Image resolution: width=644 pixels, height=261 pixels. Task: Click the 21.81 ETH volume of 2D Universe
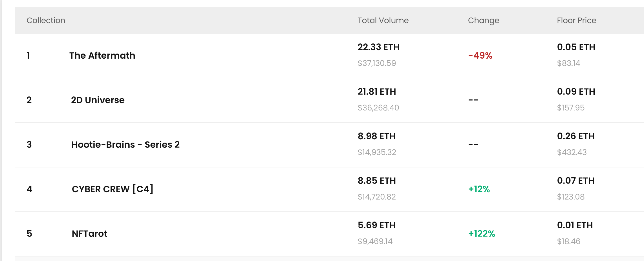coord(377,92)
